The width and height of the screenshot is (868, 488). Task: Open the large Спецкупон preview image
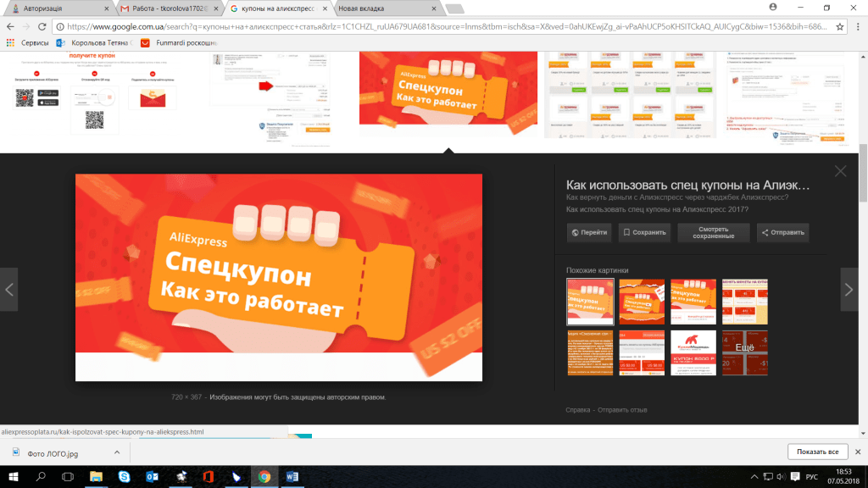(x=278, y=277)
